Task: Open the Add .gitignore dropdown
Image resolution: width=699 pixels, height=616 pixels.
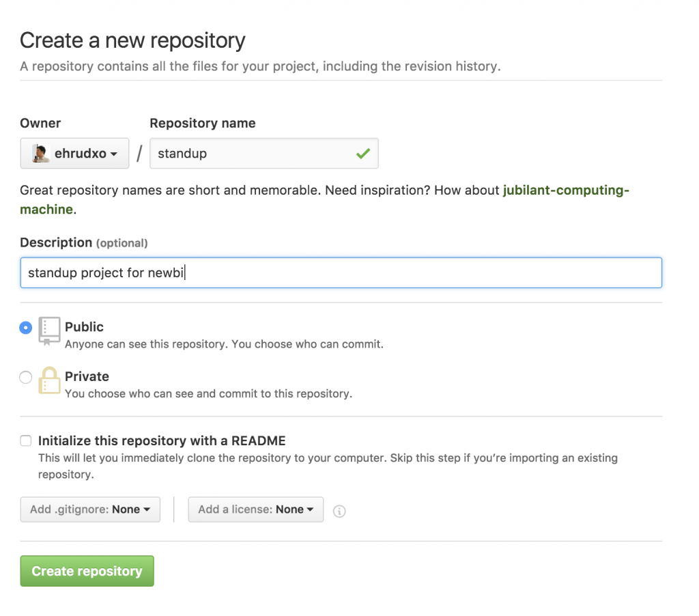Action: [x=90, y=509]
